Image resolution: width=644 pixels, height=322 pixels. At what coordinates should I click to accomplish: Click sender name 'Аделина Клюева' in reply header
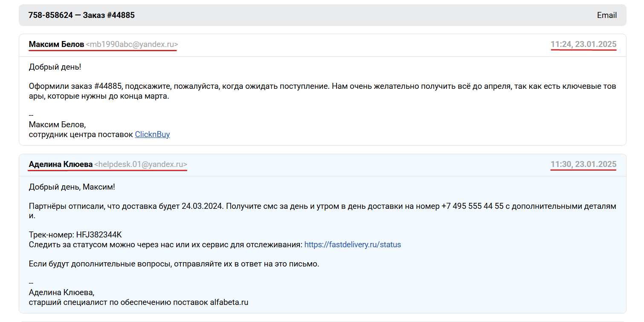61,164
